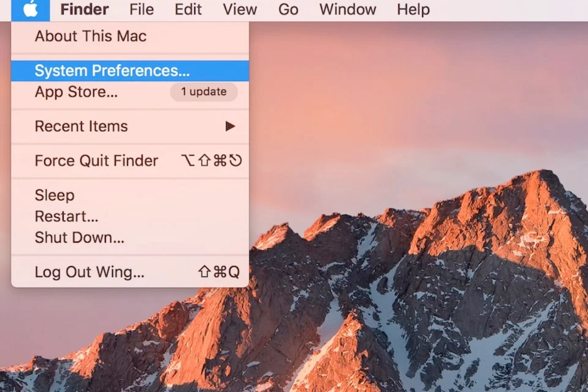Viewport: 588px width, 392px height.
Task: Select About This Mac
Action: pyautogui.click(x=91, y=36)
